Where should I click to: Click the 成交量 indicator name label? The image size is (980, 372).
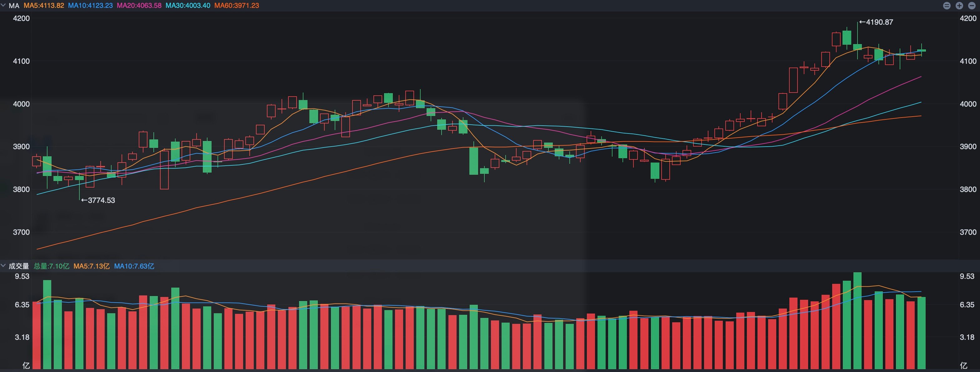(19, 266)
